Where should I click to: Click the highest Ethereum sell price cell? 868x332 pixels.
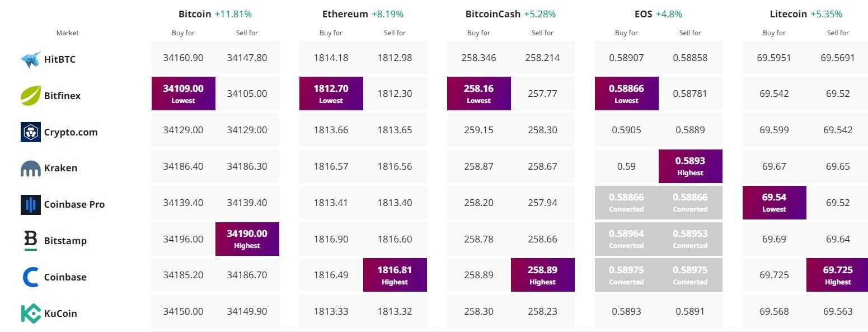click(395, 274)
